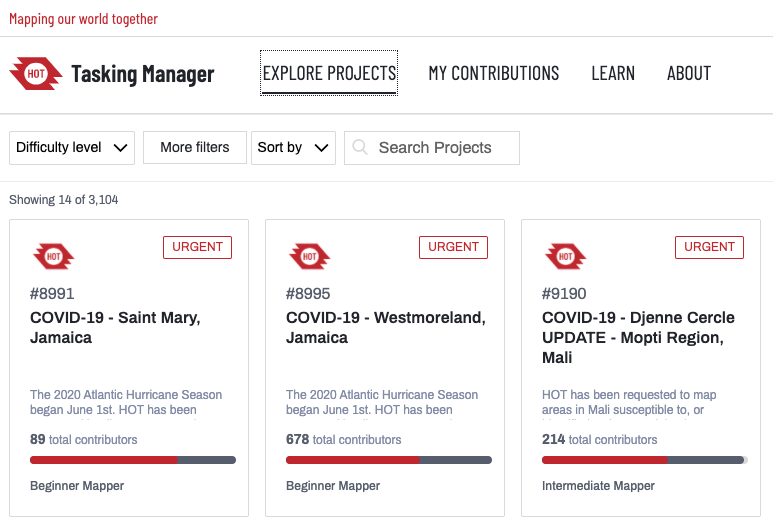This screenshot has width=773, height=532.
Task: Click the HOT logo on project #8995 card
Action: point(309,256)
